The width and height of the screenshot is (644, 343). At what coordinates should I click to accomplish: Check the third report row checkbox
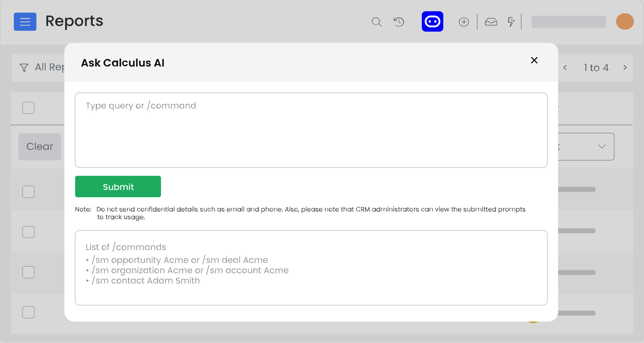tap(29, 272)
